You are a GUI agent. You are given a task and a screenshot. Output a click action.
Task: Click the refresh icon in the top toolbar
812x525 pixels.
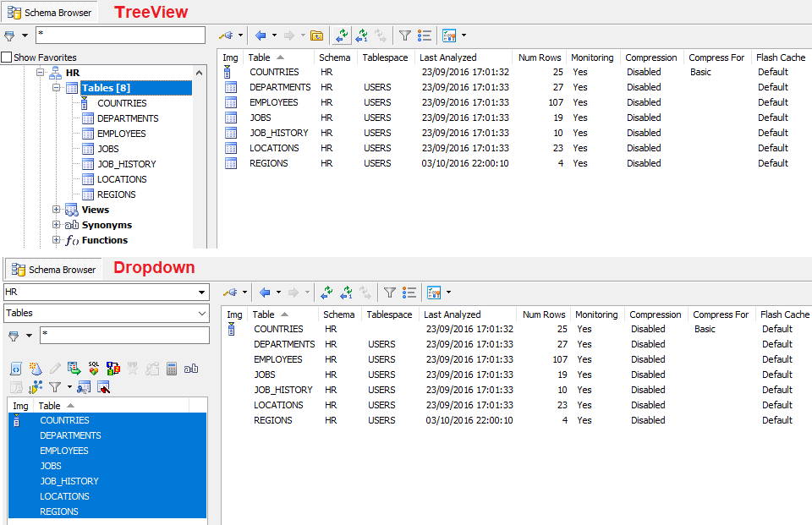click(x=342, y=36)
